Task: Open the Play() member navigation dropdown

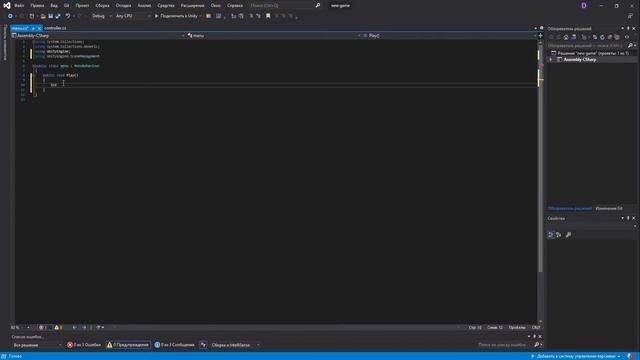Action: [x=449, y=36]
